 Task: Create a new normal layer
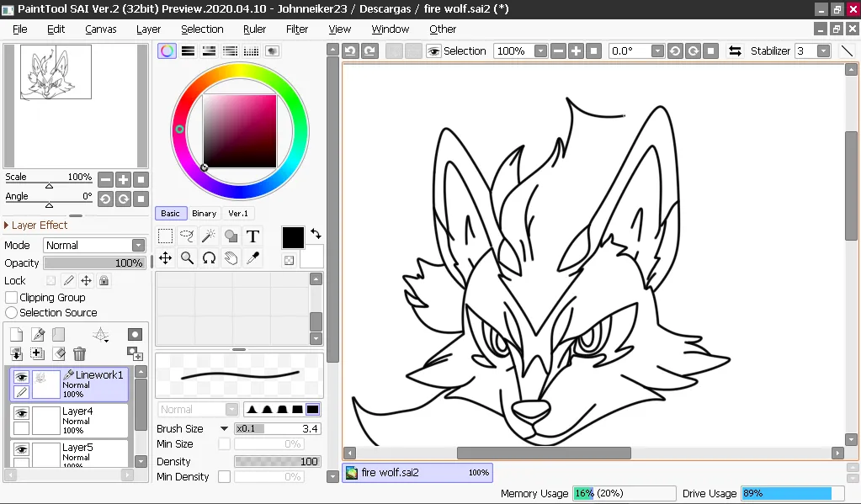[x=17, y=334]
